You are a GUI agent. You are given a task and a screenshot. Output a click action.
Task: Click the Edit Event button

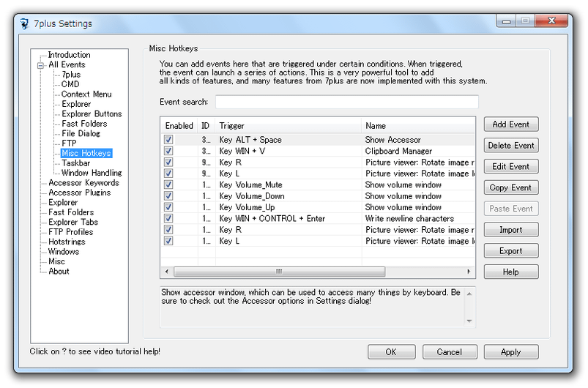click(511, 166)
